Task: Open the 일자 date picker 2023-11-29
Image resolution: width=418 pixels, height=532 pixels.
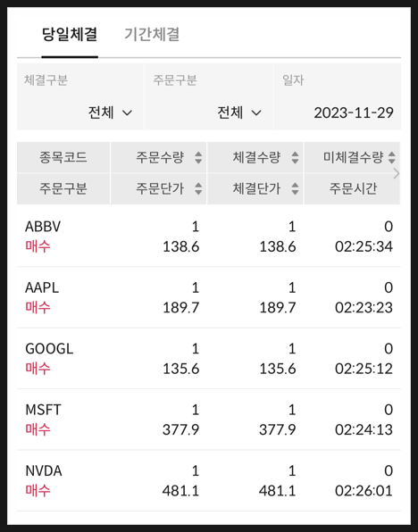Action: click(338, 97)
